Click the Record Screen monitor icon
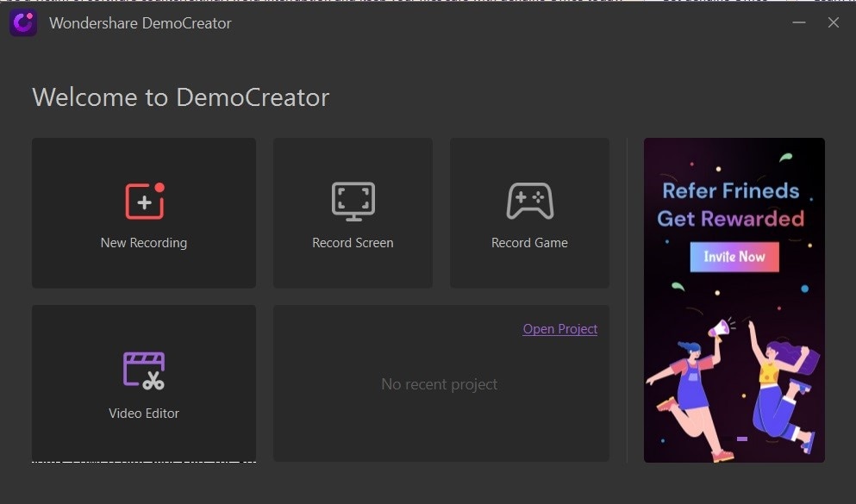 pos(353,202)
